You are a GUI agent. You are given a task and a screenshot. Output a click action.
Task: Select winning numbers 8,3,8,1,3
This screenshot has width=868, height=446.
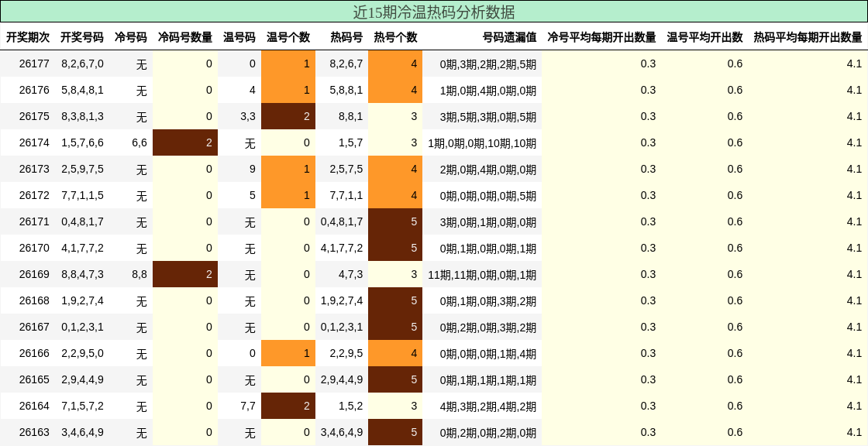[82, 116]
